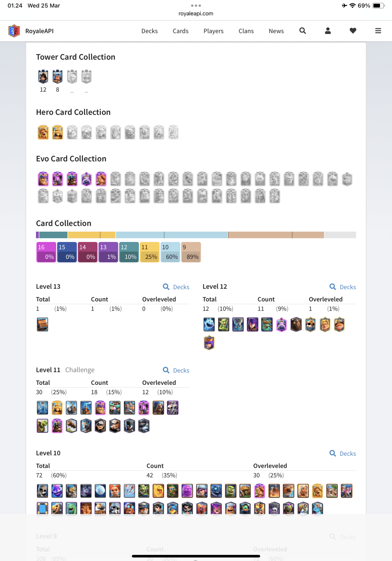Click the Challenge link beside Level 11
This screenshot has width=392, height=561.
(80, 370)
